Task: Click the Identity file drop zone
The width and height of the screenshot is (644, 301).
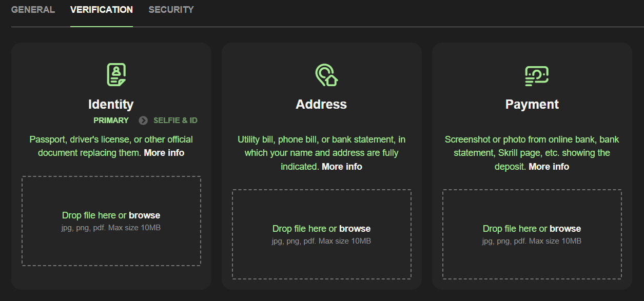Action: [x=111, y=220]
